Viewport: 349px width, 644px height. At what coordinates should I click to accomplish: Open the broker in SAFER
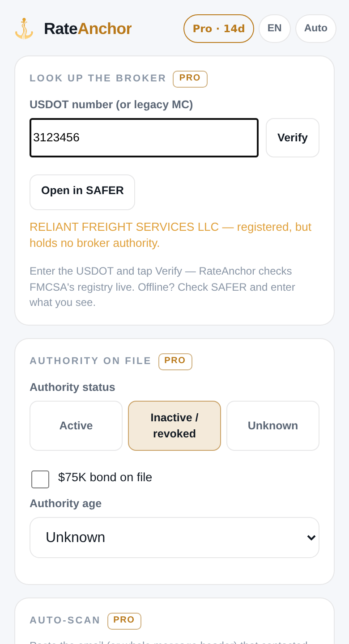tap(82, 192)
